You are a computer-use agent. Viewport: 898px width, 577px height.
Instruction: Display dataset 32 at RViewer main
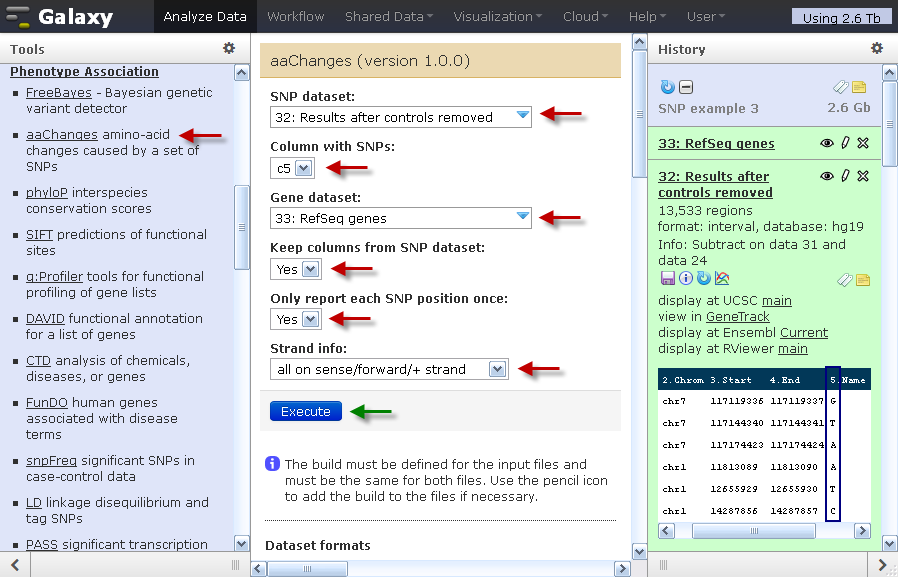[x=793, y=349]
